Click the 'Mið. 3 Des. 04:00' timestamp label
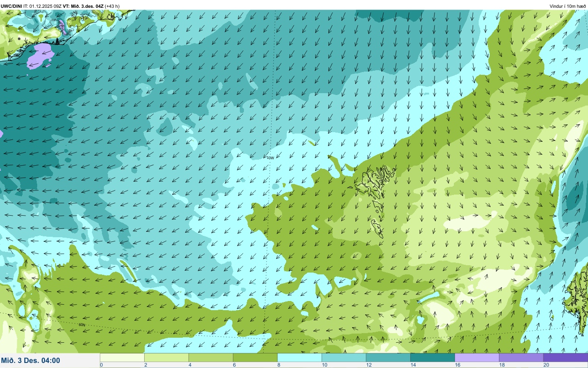Screen dimensions: 588x368 click(x=30, y=361)
